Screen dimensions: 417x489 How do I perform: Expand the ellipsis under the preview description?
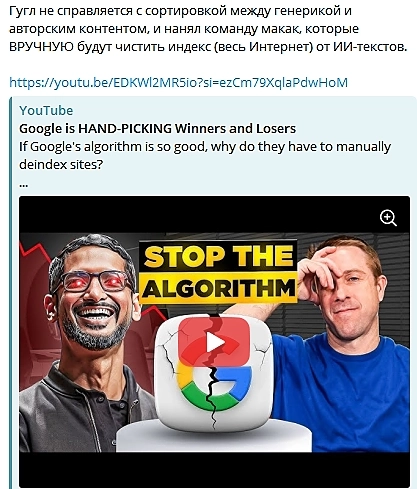click(x=24, y=185)
